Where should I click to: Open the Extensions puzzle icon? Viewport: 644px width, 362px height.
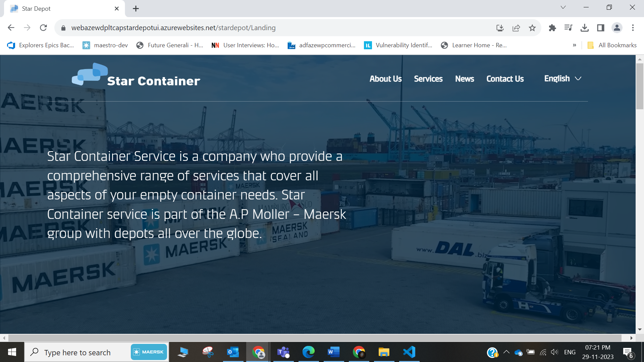(552, 28)
